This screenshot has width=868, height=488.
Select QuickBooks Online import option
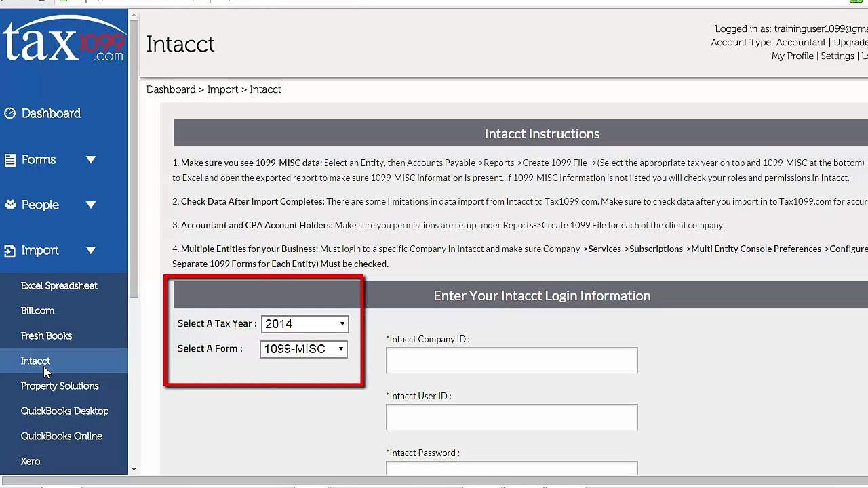tap(61, 436)
